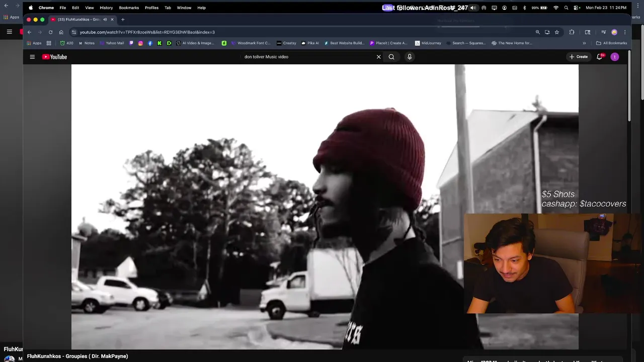
Task: Open the Profiles menu
Action: tap(151, 8)
